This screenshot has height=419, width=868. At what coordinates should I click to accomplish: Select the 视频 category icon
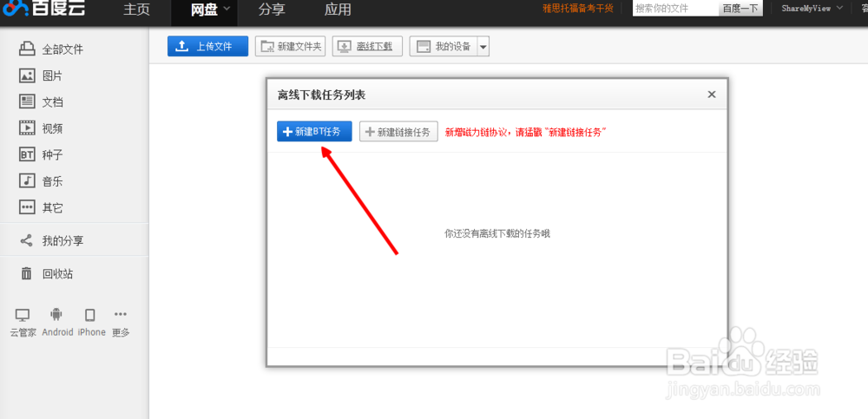[x=27, y=128]
